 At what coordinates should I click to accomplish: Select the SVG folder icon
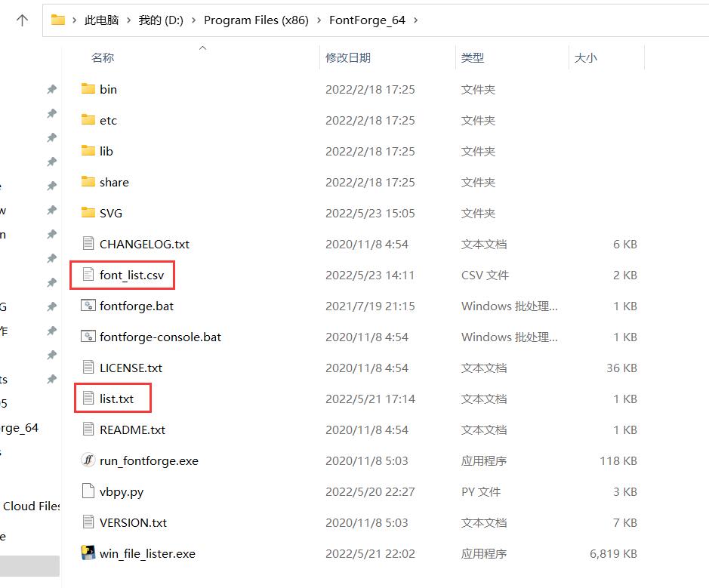(88, 213)
